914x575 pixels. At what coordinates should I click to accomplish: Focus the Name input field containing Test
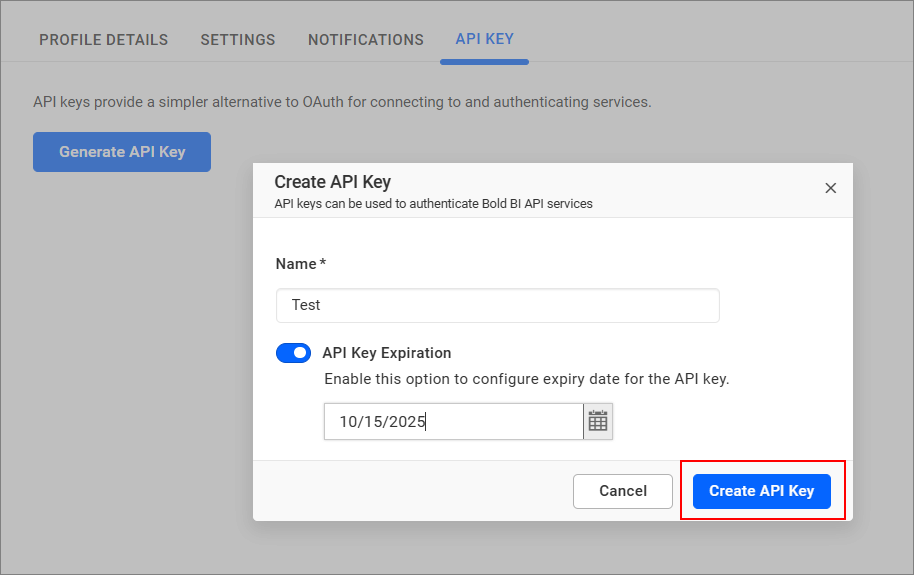click(498, 305)
